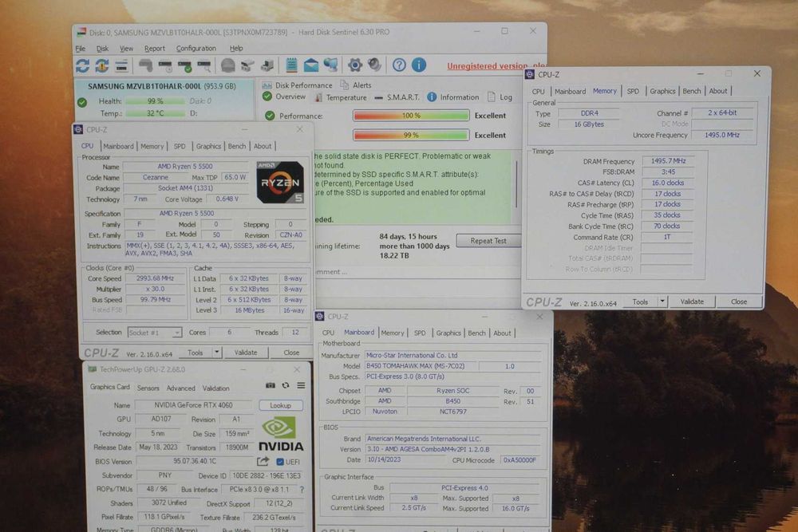798x532 pixels.
Task: Click Validate in the CPU-Z Memory window
Action: (692, 301)
